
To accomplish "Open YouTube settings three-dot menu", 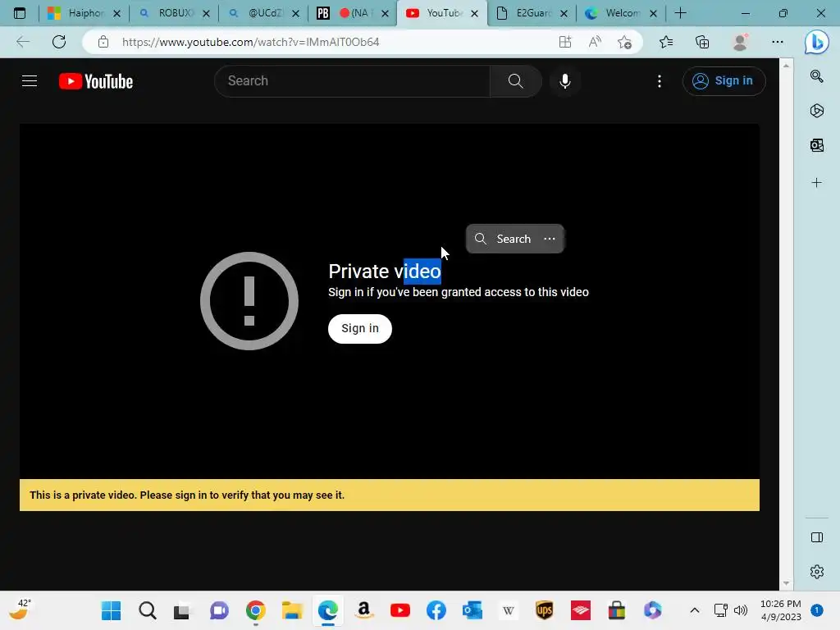I will point(660,81).
